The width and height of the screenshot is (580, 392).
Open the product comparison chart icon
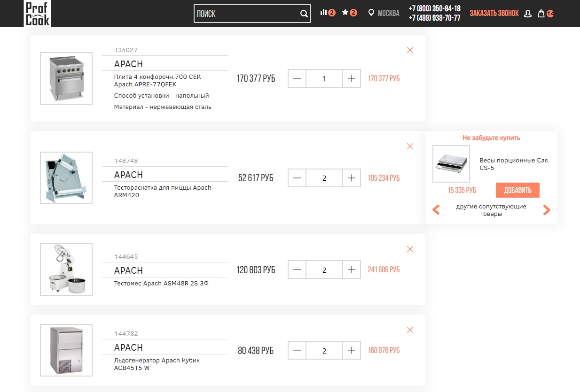pos(323,12)
